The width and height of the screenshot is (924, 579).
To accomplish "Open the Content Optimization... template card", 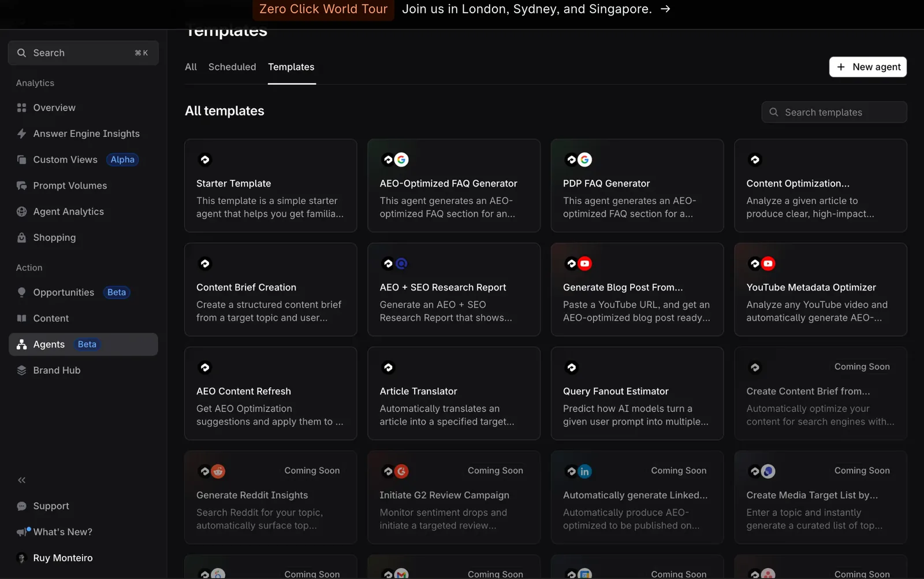I will 821,185.
